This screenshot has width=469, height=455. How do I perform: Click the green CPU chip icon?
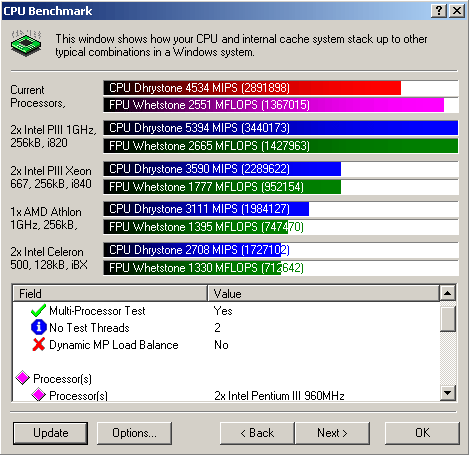26,43
